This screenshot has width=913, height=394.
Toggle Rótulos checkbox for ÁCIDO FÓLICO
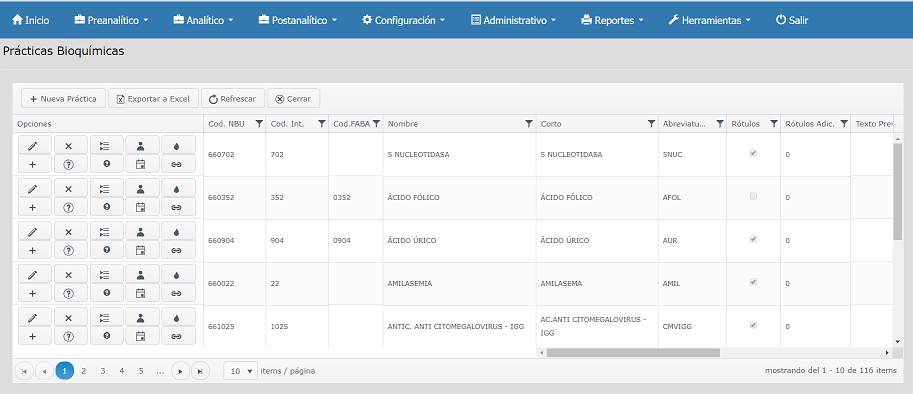pos(753,197)
